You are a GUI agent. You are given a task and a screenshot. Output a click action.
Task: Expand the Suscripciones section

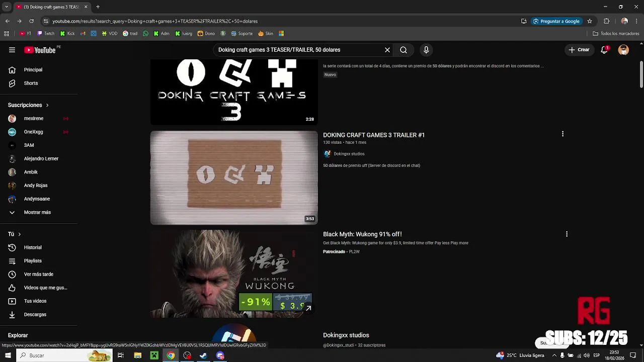pos(28,105)
